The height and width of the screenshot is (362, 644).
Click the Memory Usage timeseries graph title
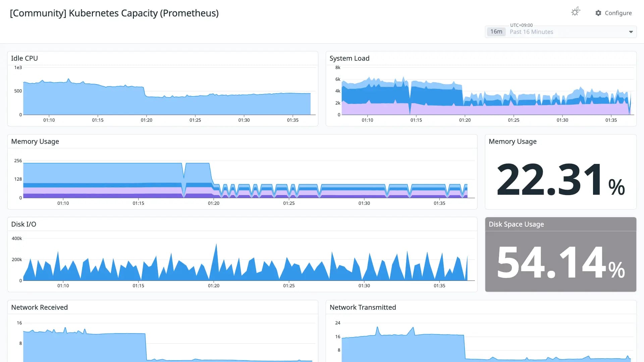point(35,141)
